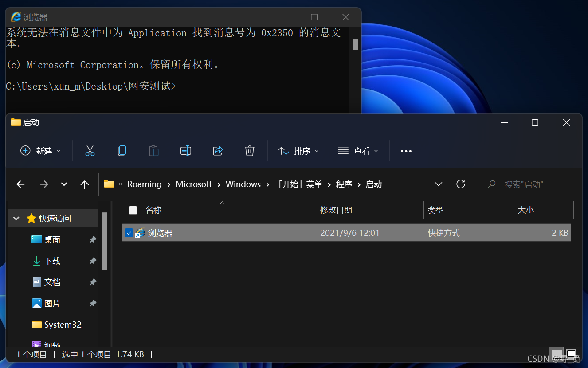Click Windows in the address breadcrumb
This screenshot has width=588, height=368.
(x=243, y=184)
